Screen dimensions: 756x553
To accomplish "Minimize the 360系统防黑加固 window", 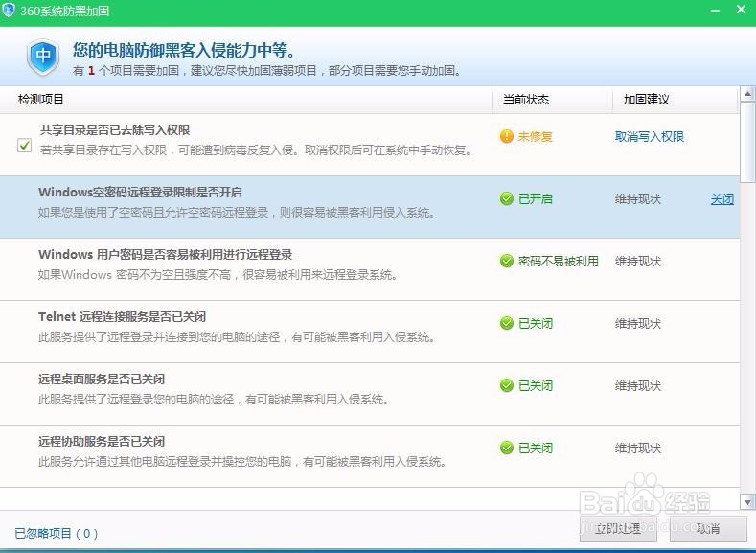I will [x=716, y=11].
